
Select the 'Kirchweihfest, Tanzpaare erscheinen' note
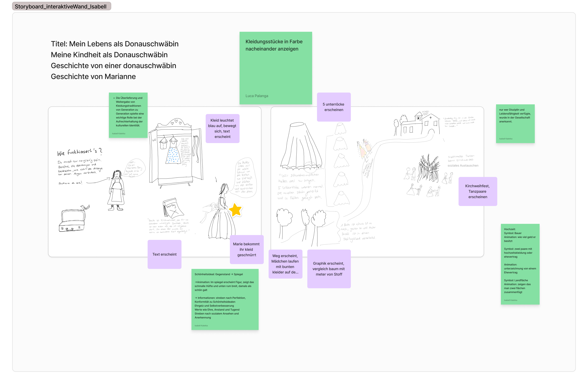pyautogui.click(x=478, y=191)
